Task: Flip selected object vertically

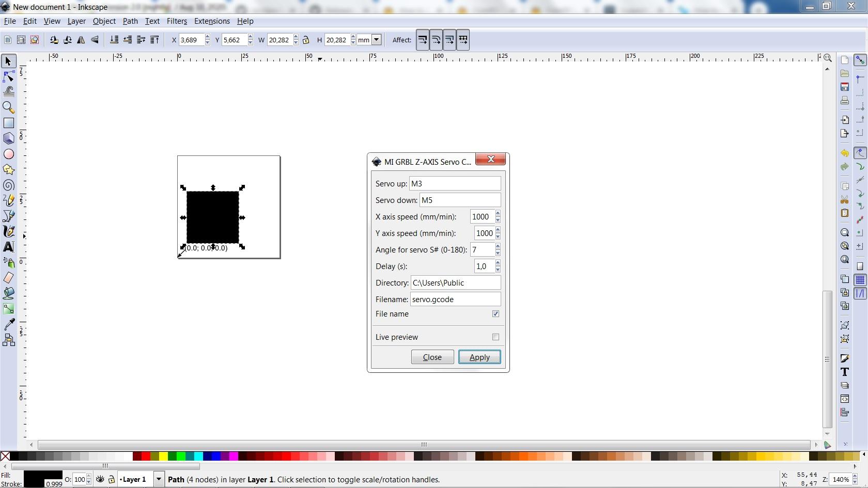Action: [95, 40]
